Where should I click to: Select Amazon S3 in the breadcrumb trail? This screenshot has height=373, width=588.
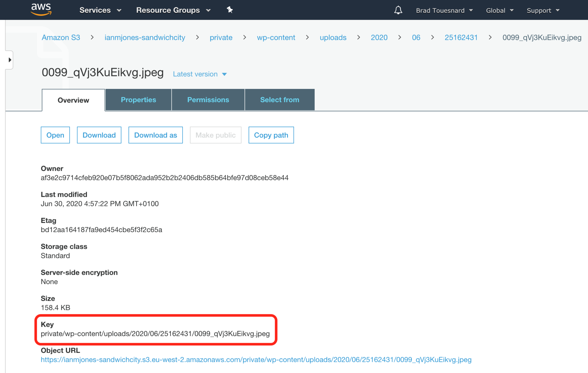click(x=61, y=37)
